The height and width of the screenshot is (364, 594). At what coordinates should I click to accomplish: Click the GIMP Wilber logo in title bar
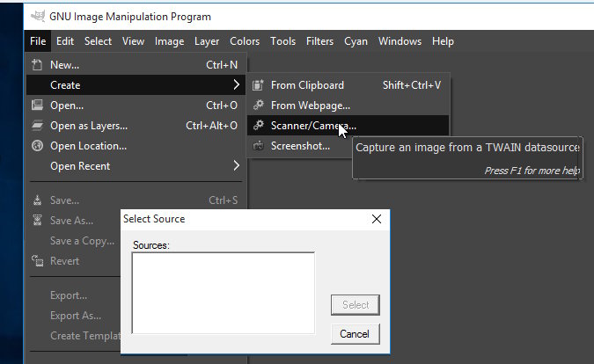[38, 16]
